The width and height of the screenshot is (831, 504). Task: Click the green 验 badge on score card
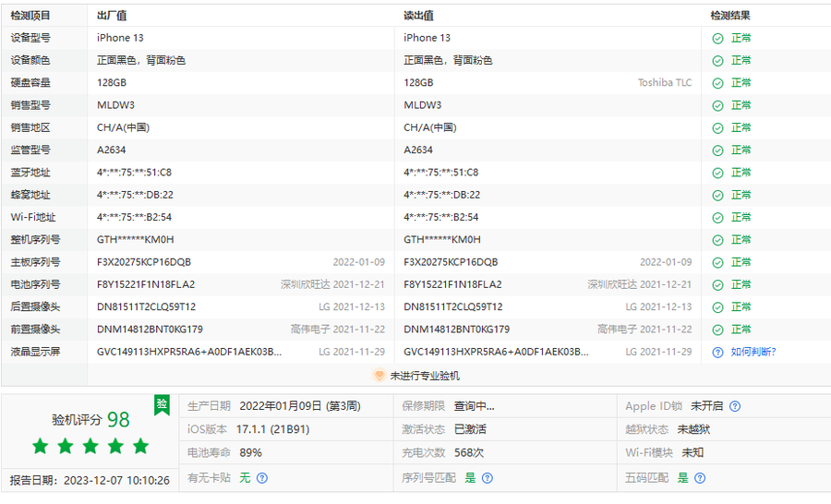click(163, 405)
